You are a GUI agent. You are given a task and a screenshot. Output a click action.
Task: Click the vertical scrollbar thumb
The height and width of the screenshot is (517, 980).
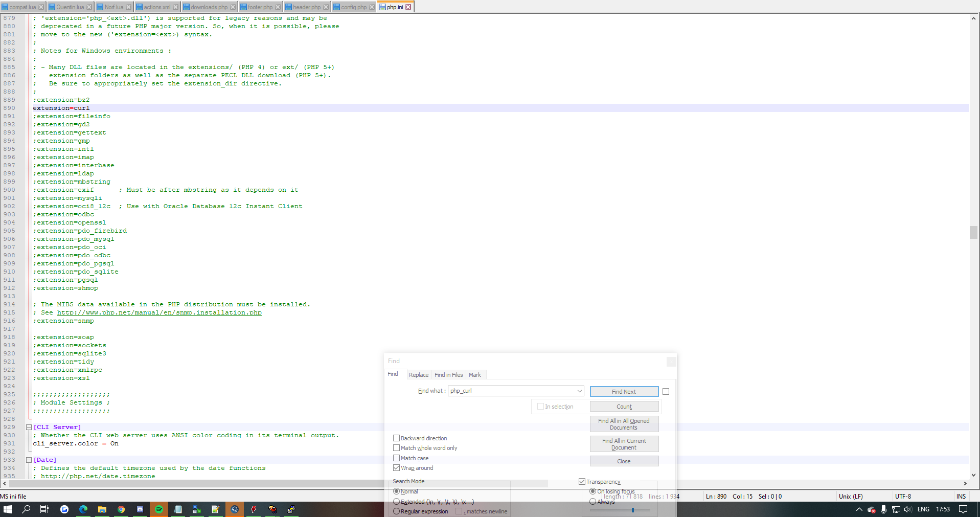click(973, 232)
